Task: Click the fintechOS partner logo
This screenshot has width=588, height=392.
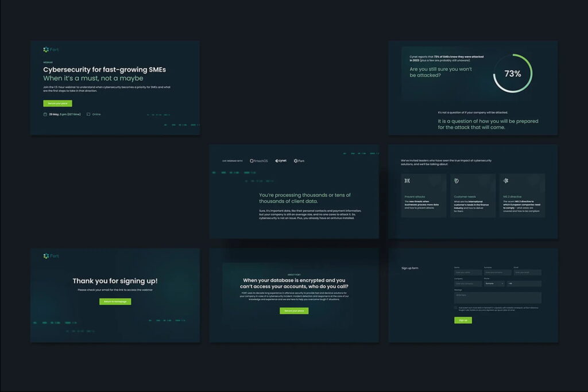Action: click(x=260, y=161)
